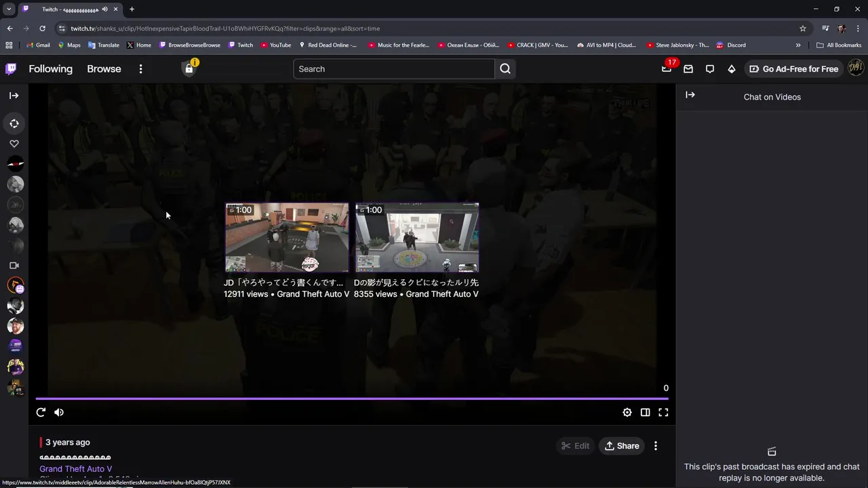
Task: Click the recommended channels sort icon
Action: (x=14, y=123)
